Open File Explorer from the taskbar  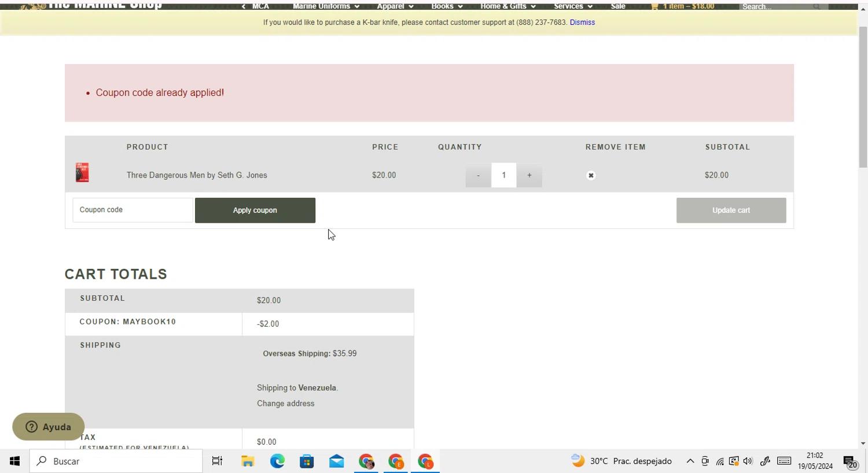click(248, 461)
